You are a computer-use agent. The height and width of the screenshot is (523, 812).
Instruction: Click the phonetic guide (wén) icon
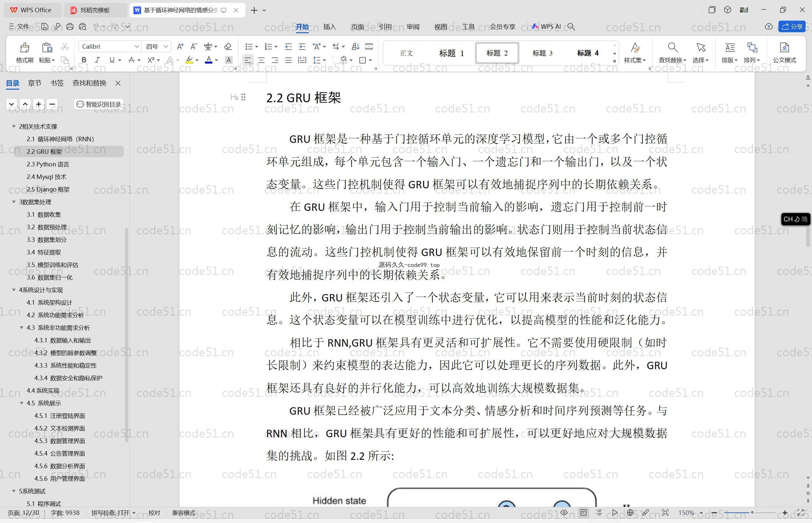[x=208, y=46]
